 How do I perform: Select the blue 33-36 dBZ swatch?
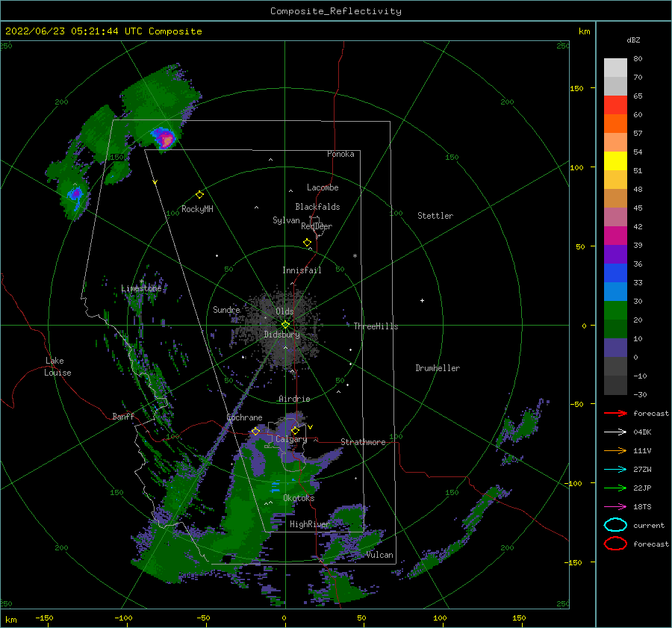[615, 273]
